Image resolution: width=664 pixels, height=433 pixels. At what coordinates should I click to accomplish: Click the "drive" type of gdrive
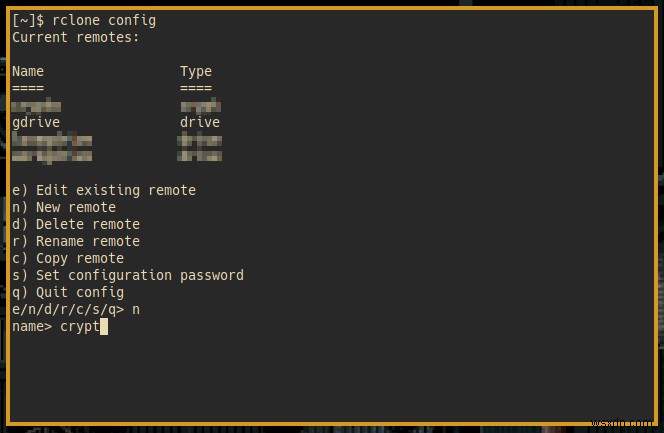(200, 122)
